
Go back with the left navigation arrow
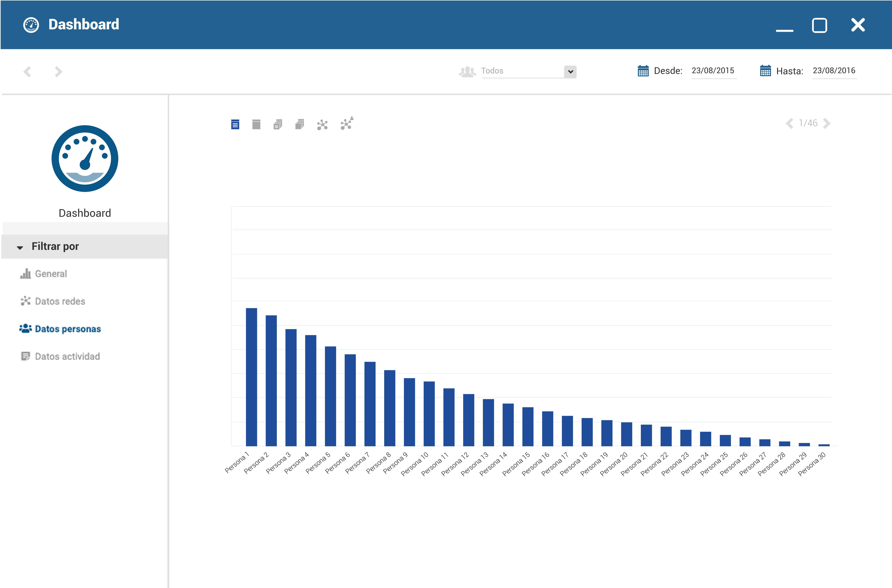point(27,72)
